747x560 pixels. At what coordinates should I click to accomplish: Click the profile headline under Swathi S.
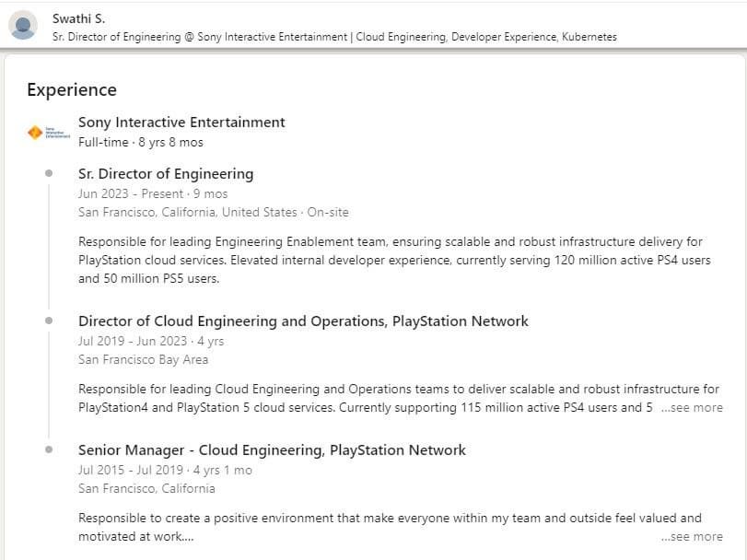(x=334, y=37)
